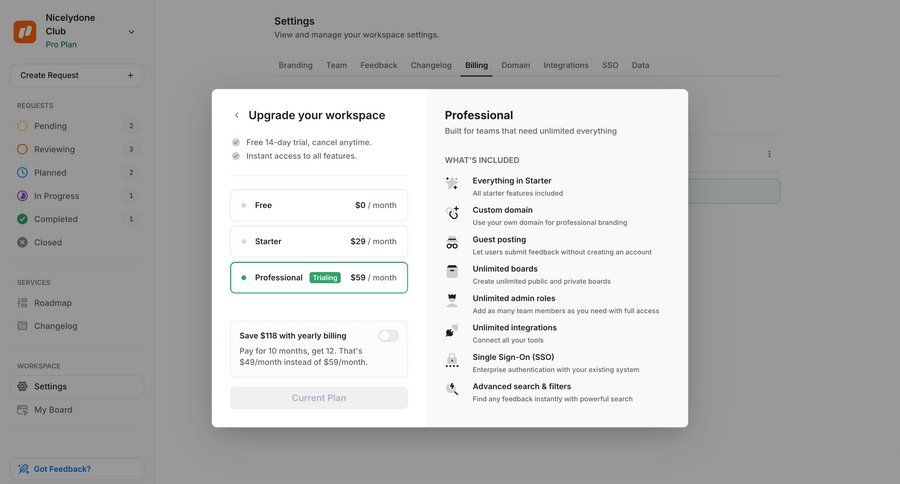Open the Roadmap service page
Image resolution: width=900 pixels, height=484 pixels.
pos(53,303)
